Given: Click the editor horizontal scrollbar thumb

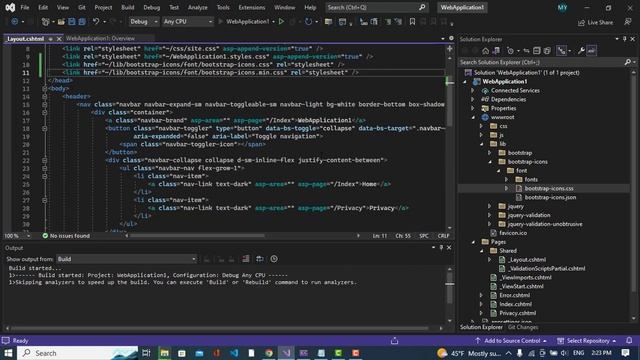Looking at the screenshot, I should coord(197,236).
